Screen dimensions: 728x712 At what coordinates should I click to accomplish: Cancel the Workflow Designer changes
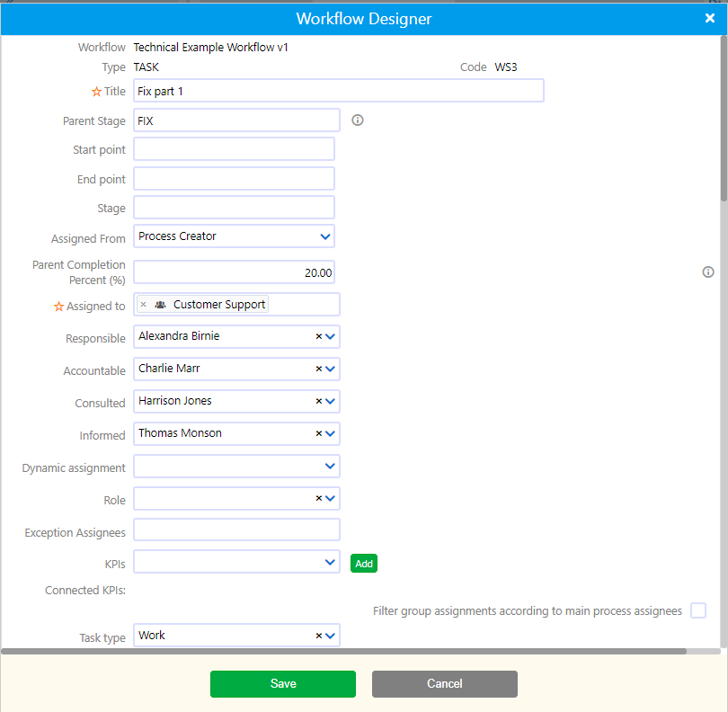tap(444, 683)
